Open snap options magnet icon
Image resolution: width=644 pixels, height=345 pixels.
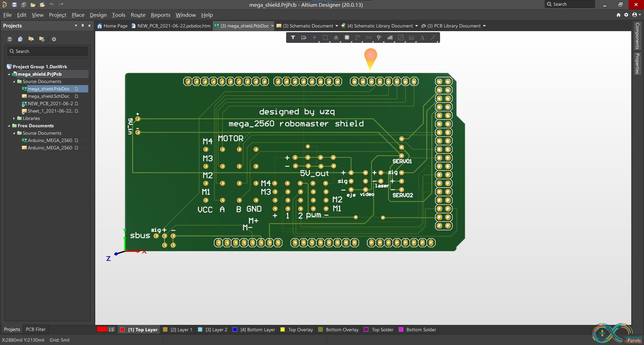(x=304, y=38)
